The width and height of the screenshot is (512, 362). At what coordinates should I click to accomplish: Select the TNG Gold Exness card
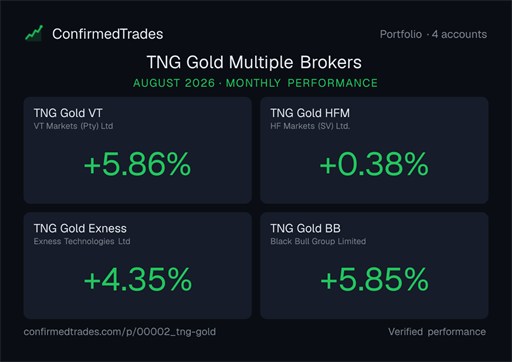[x=137, y=266]
